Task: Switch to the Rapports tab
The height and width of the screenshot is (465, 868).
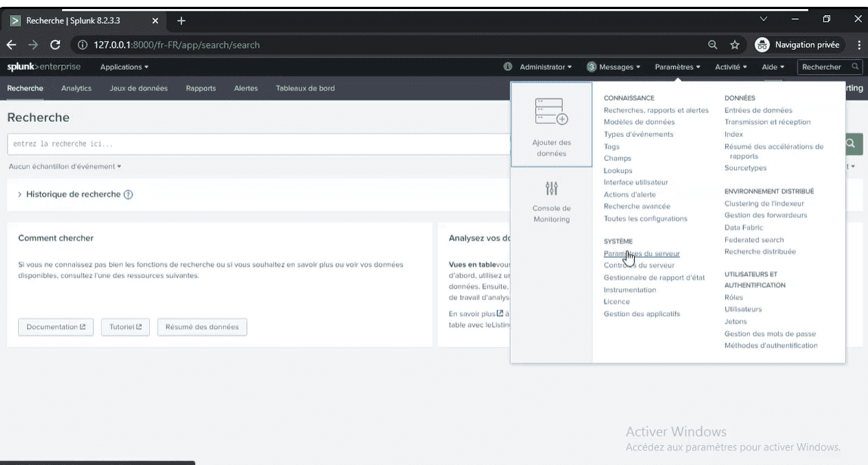Action: (201, 88)
